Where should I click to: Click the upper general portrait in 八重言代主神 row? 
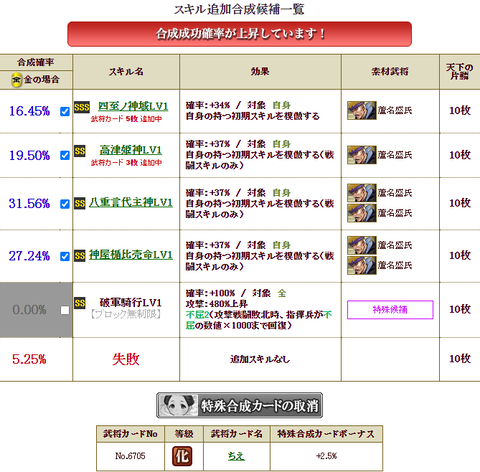pyautogui.click(x=362, y=193)
